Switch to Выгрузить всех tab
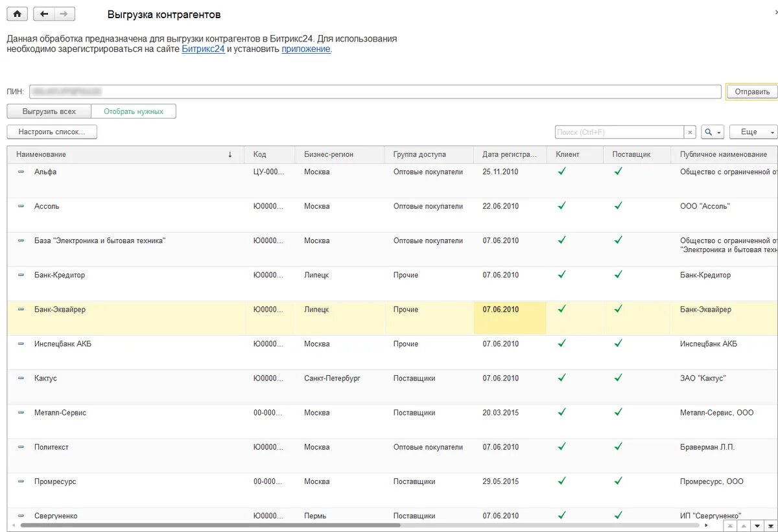 (49, 111)
